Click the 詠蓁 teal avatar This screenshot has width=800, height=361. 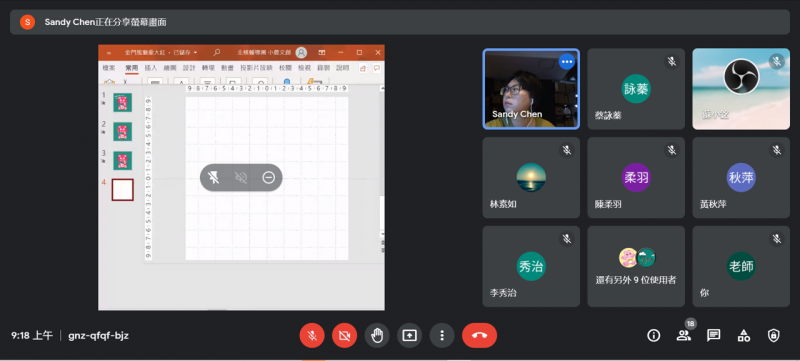click(636, 88)
